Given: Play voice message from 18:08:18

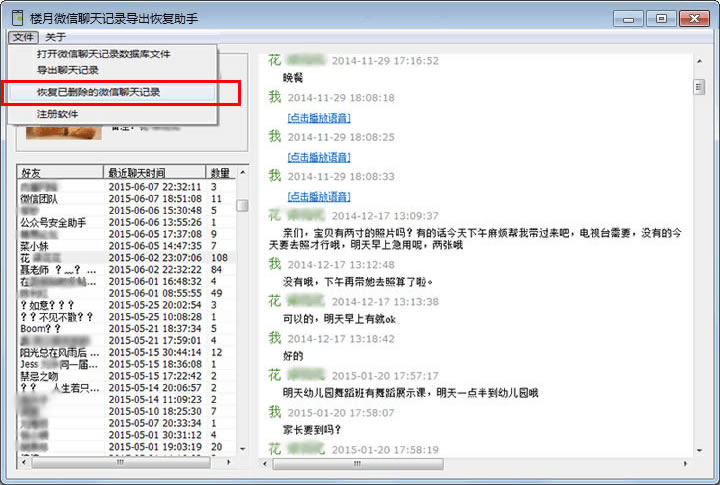Looking at the screenshot, I should click(319, 118).
